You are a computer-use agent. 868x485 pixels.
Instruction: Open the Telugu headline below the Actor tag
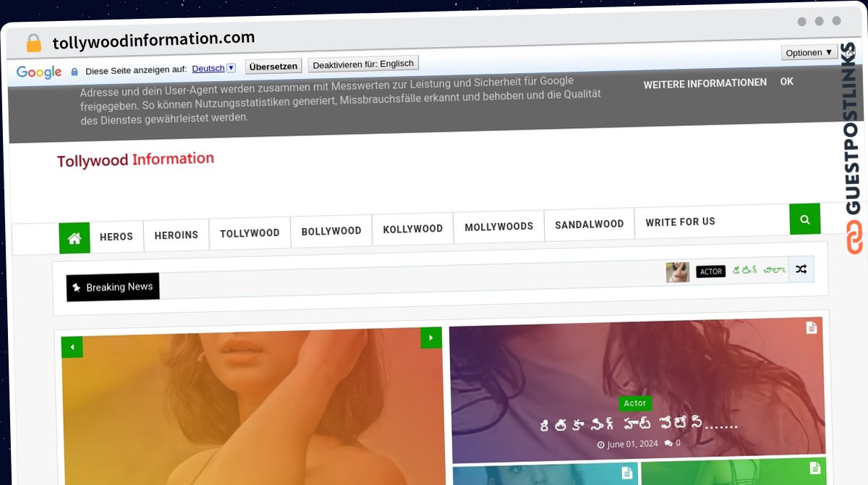(639, 424)
